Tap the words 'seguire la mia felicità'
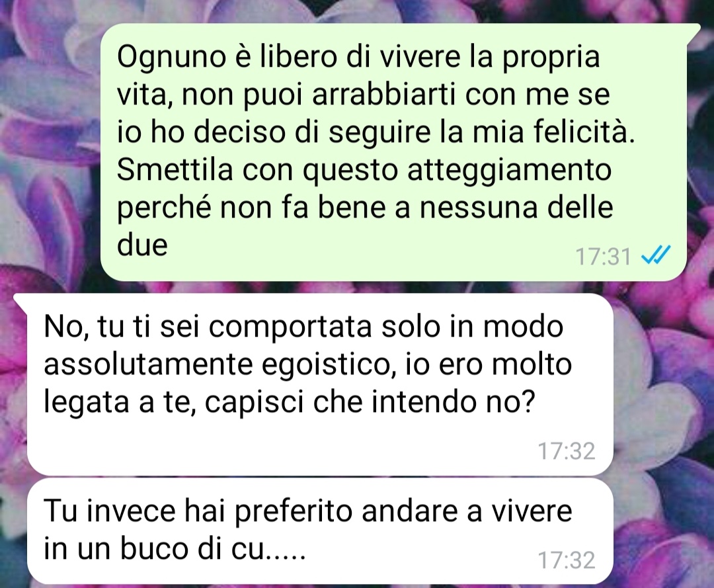 click(x=481, y=132)
